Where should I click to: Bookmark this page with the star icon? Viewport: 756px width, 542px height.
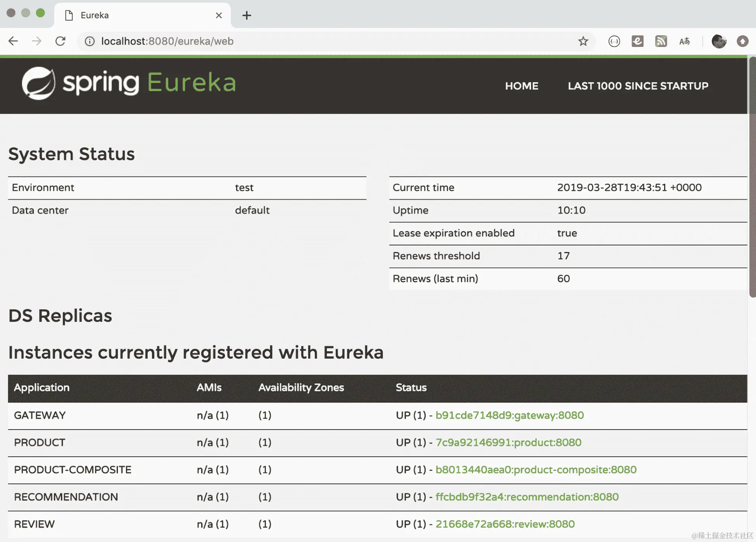[583, 41]
